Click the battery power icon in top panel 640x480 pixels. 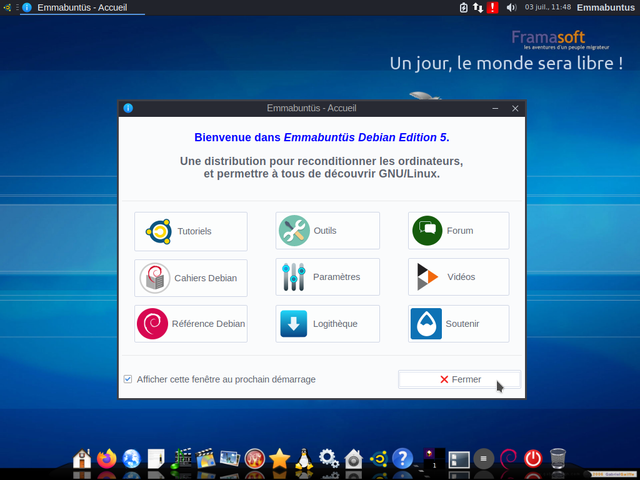pyautogui.click(x=464, y=7)
